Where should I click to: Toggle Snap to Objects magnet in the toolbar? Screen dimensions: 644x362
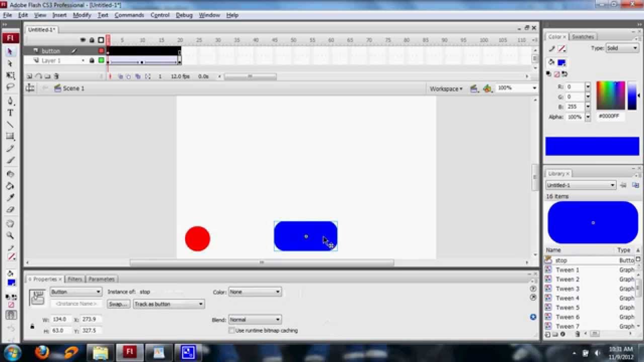pyautogui.click(x=11, y=316)
